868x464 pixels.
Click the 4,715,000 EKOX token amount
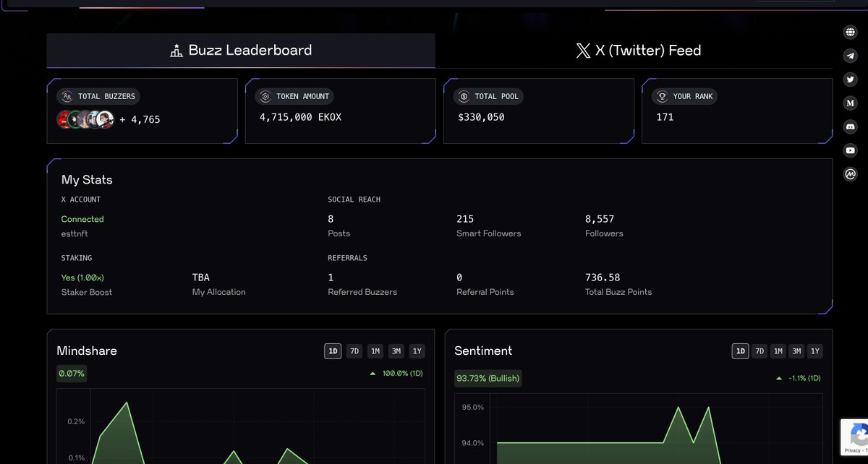[300, 116]
